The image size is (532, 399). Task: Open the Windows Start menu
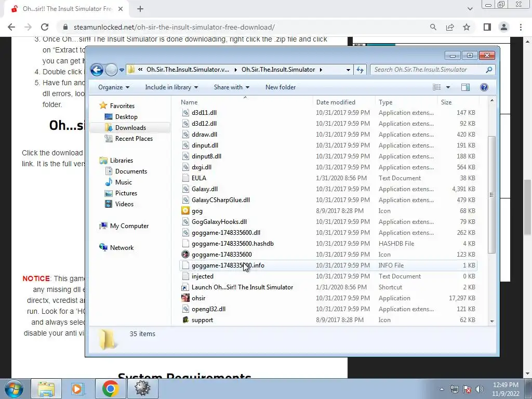click(14, 389)
